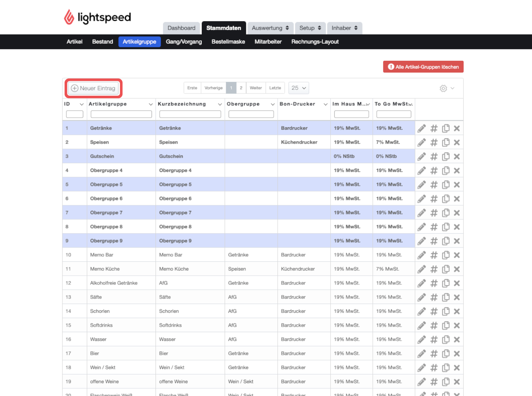This screenshot has height=396, width=532.
Task: Edit the Getränke row with the pencil icon
Action: pos(422,128)
